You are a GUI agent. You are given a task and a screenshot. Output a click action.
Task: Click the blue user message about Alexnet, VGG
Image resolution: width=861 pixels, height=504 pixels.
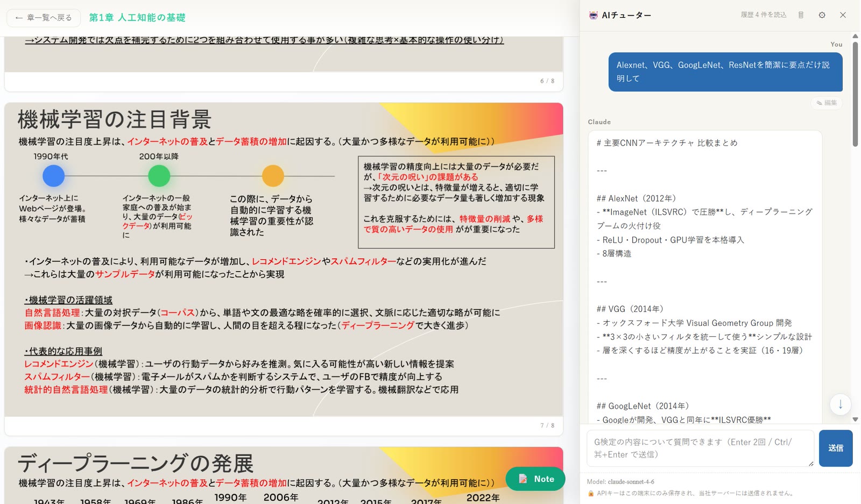(x=725, y=72)
